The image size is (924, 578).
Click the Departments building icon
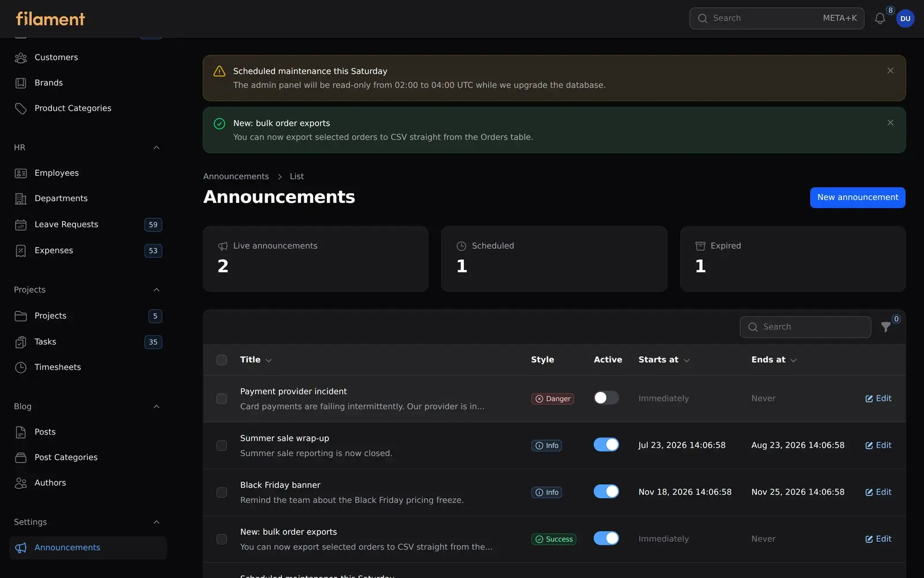(21, 198)
